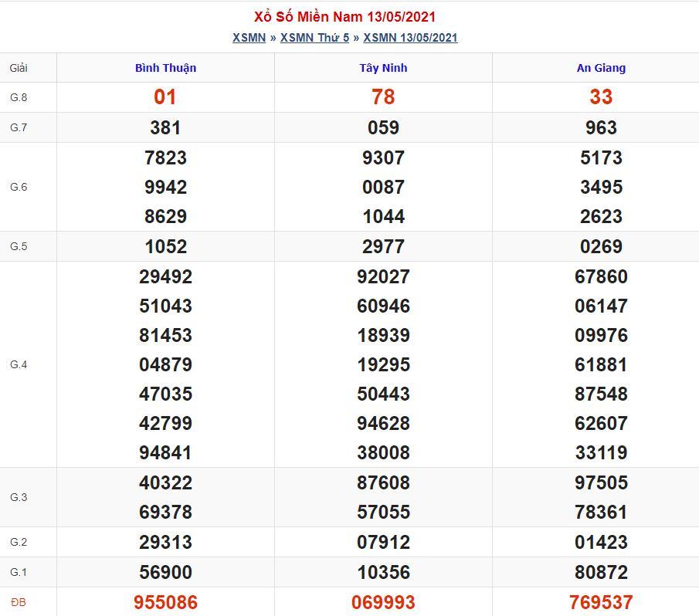Select the G.8 row label
The height and width of the screenshot is (616, 699).
[19, 97]
